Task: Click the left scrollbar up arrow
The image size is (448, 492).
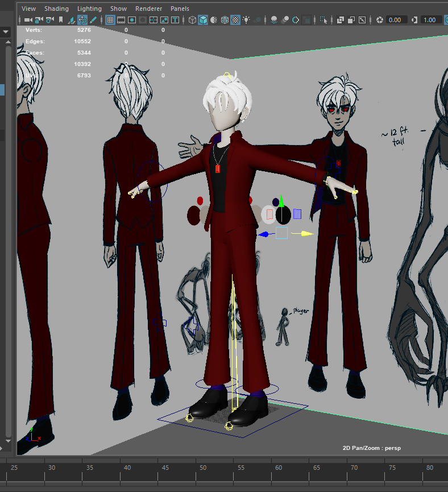Action: point(8,42)
